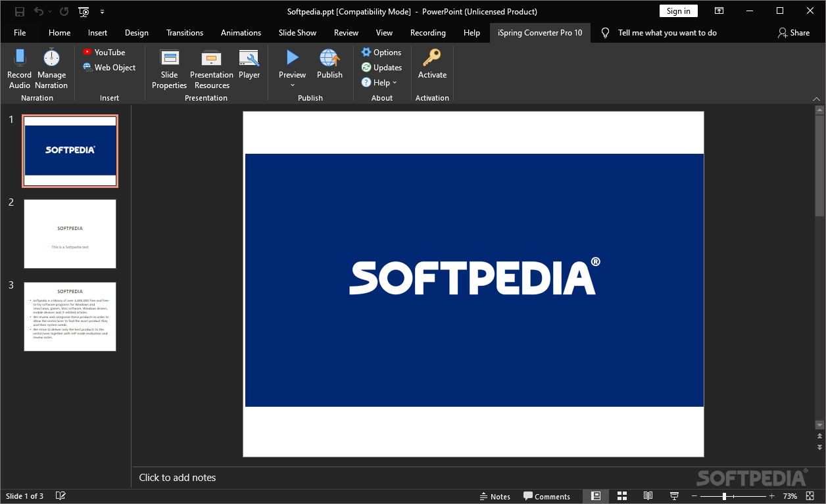The width and height of the screenshot is (826, 504).
Task: Switch to Slide Sorter view
Action: (x=621, y=496)
